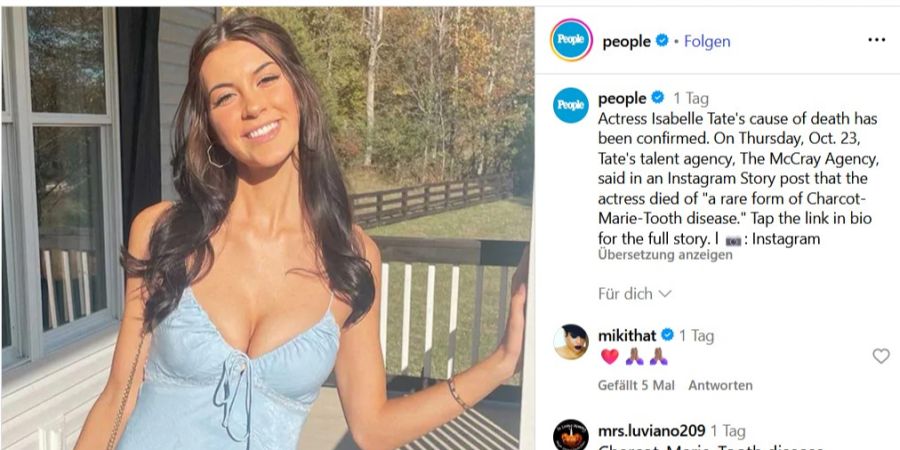Expand the 'Für dich' comment sorting dropdown
This screenshot has height=450, width=900.
coord(634,294)
